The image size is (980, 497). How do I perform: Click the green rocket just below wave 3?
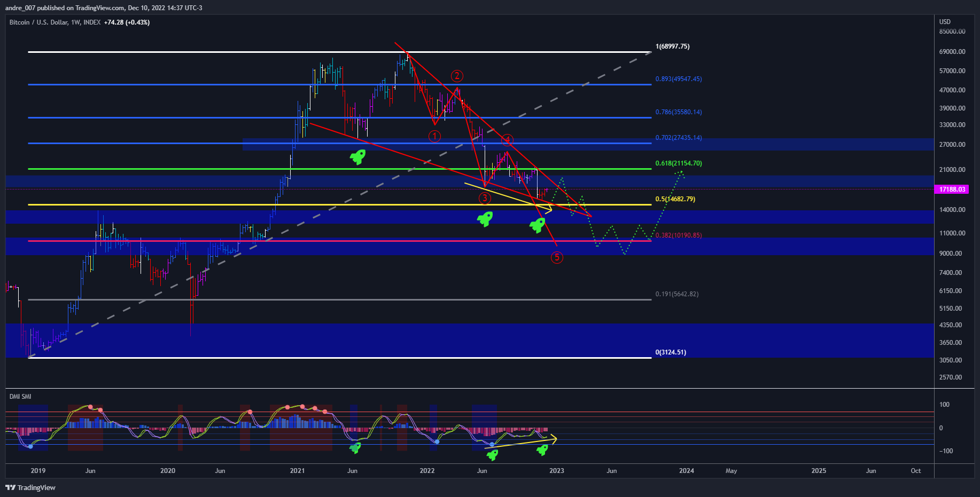pos(485,219)
